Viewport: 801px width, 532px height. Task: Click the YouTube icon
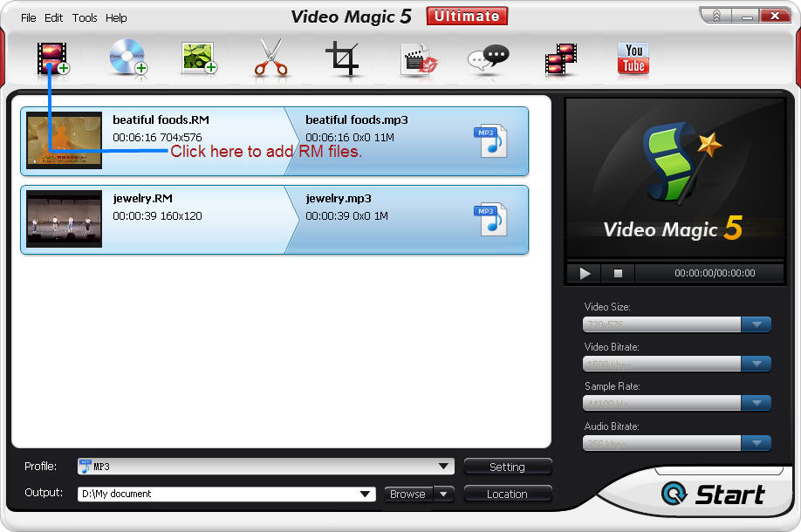tap(633, 58)
